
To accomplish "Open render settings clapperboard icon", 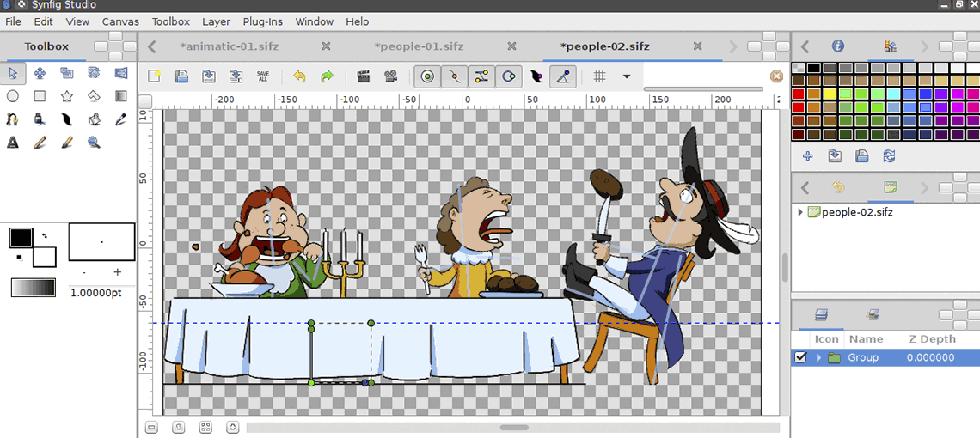I will pyautogui.click(x=364, y=76).
